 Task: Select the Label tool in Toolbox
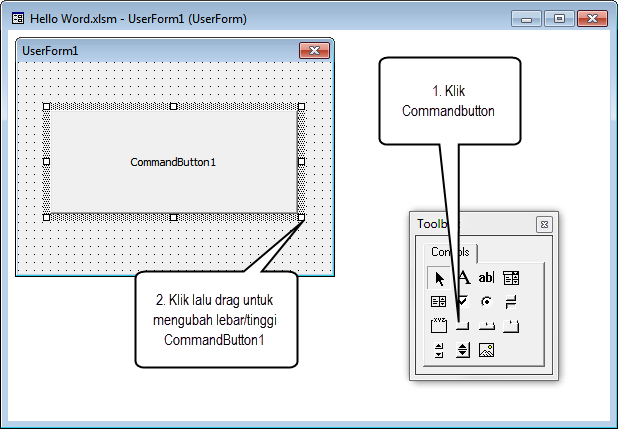(x=463, y=277)
